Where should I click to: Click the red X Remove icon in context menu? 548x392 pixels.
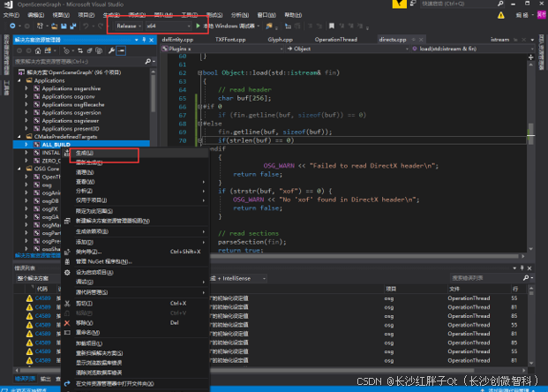point(68,323)
